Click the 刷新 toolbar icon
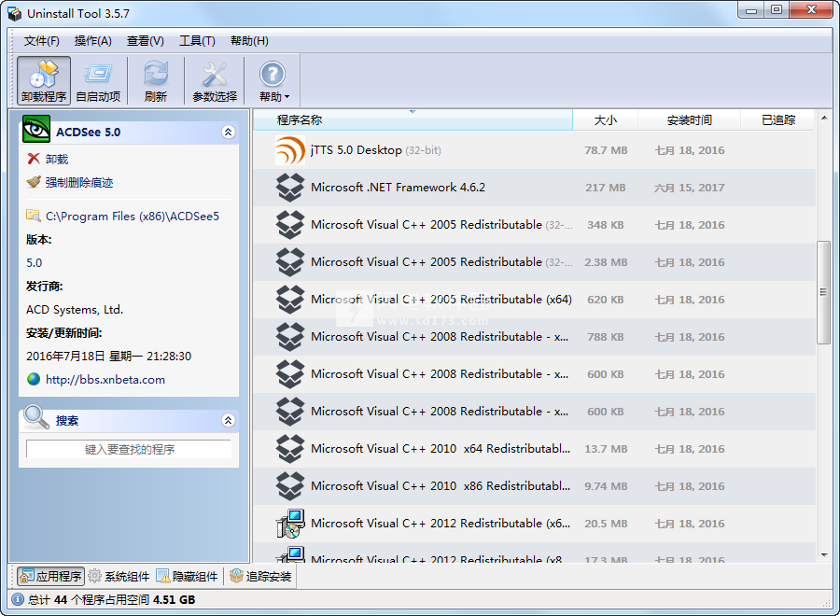 155,75
